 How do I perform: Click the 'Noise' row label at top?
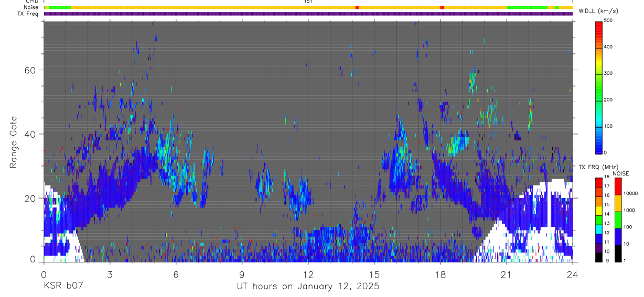click(32, 7)
